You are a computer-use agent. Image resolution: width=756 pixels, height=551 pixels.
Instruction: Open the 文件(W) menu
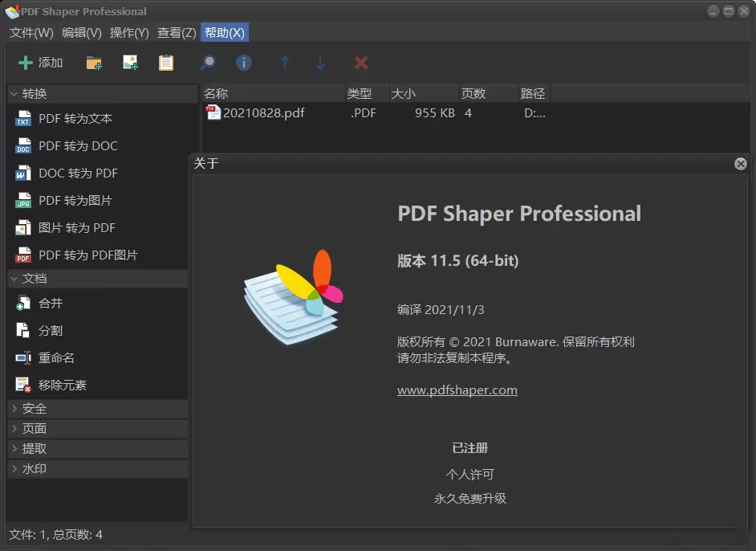pyautogui.click(x=31, y=32)
